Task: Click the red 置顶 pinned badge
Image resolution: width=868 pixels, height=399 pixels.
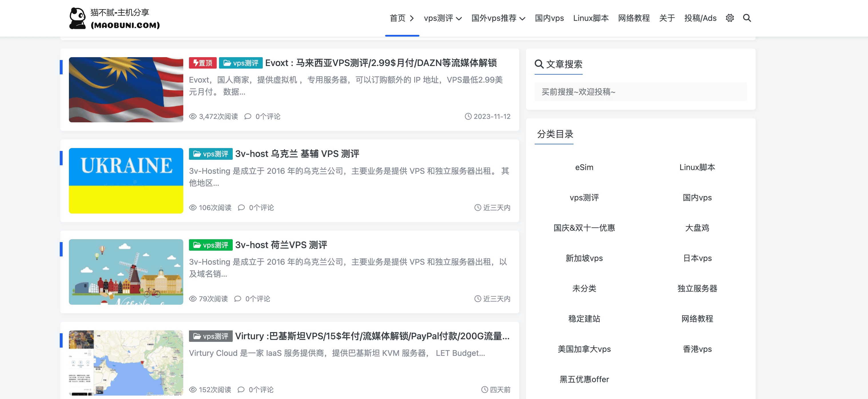Action: click(x=202, y=63)
